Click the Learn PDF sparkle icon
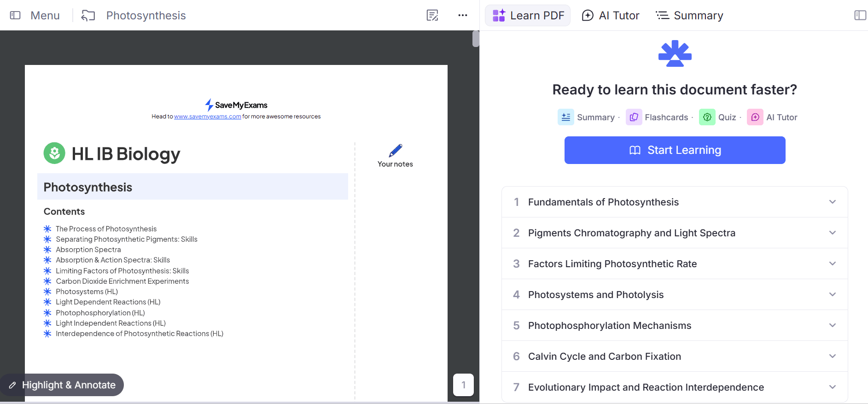 [499, 15]
